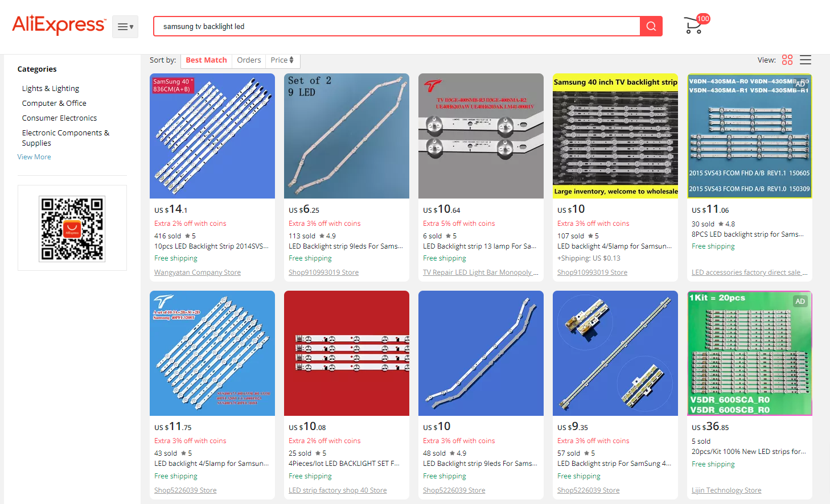Click the 25 sold rating line
The height and width of the screenshot is (504, 830).
pyautogui.click(x=307, y=453)
